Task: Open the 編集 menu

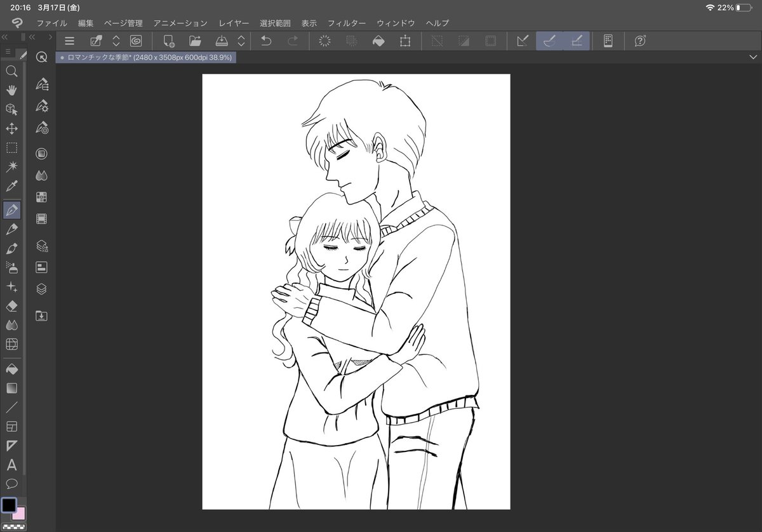Action: click(86, 23)
